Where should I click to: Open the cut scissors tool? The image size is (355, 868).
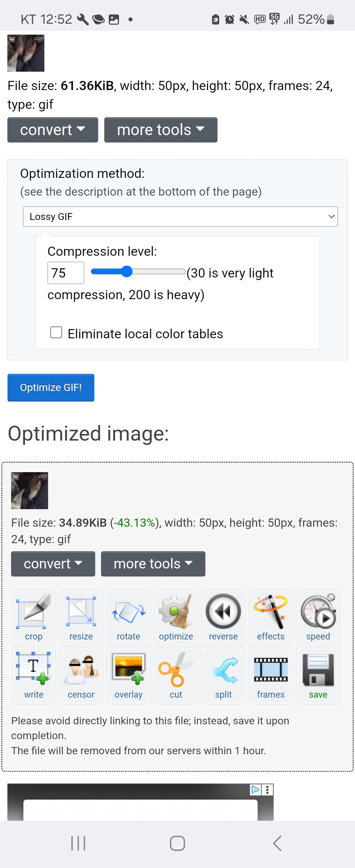tap(176, 675)
